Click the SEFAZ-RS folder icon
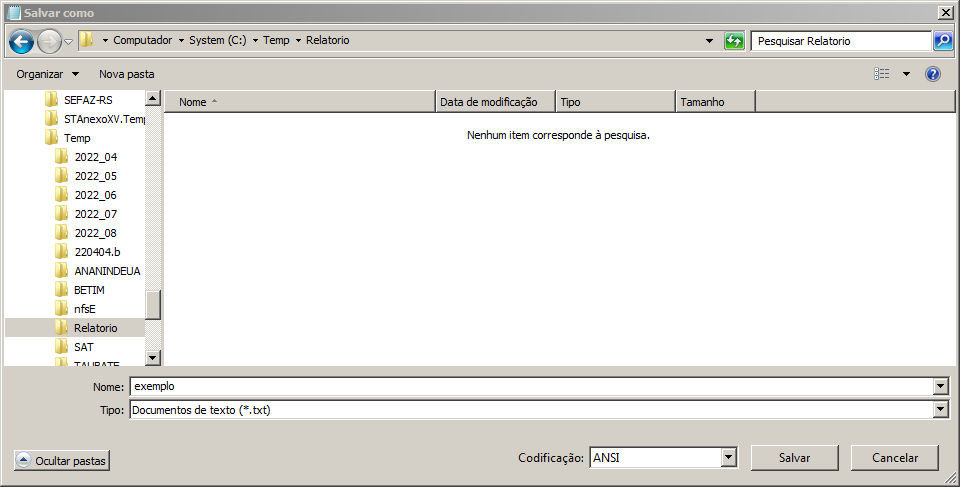 (x=51, y=99)
